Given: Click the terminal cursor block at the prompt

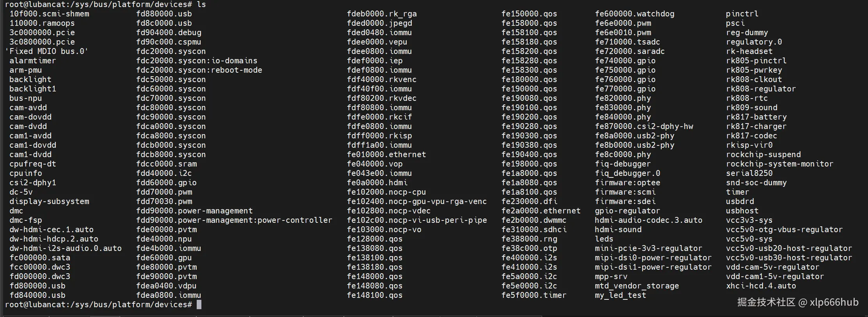Looking at the screenshot, I should pos(199,304).
